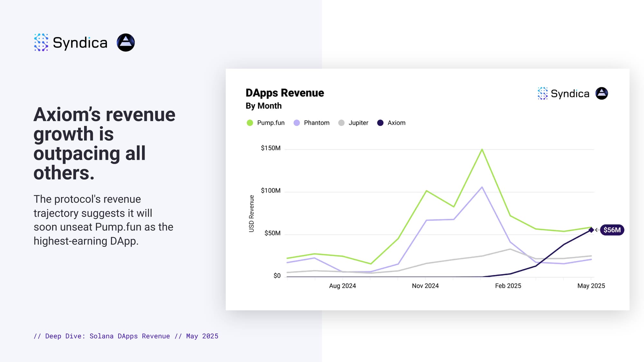Click the Syndica wordmark in chart card

570,94
